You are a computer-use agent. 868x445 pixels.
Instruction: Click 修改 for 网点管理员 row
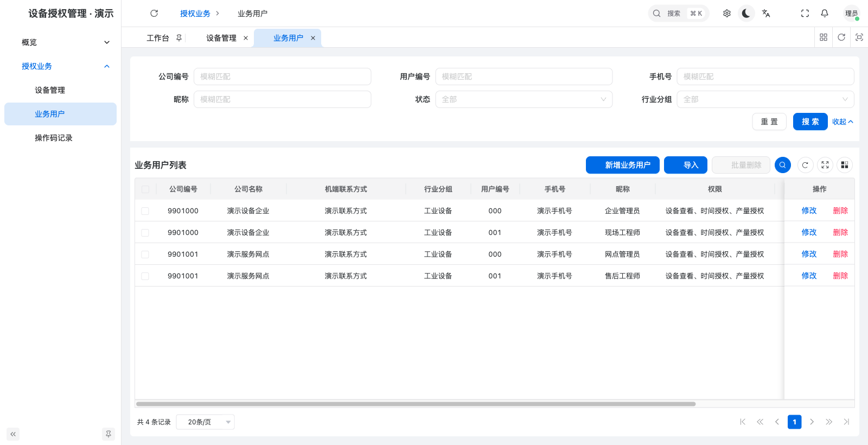pos(809,254)
